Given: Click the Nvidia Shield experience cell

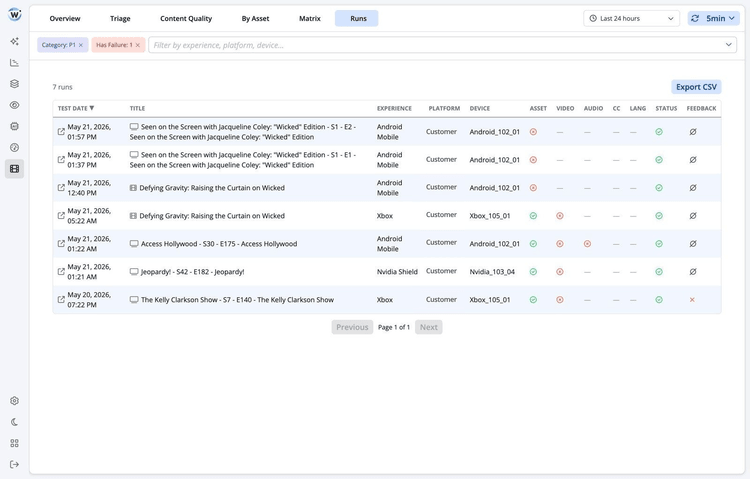Looking at the screenshot, I should click(x=397, y=272).
